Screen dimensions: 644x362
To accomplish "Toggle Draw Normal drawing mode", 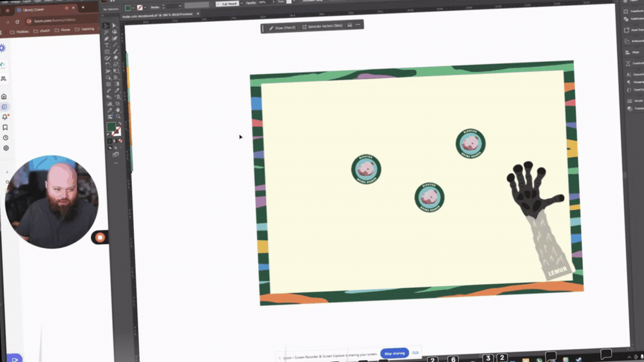I will coord(110,147).
